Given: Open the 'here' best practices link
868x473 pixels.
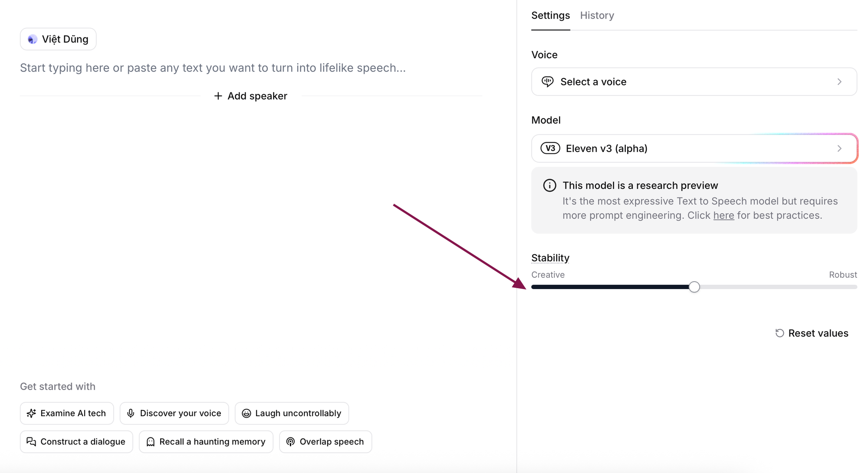Looking at the screenshot, I should pos(723,216).
